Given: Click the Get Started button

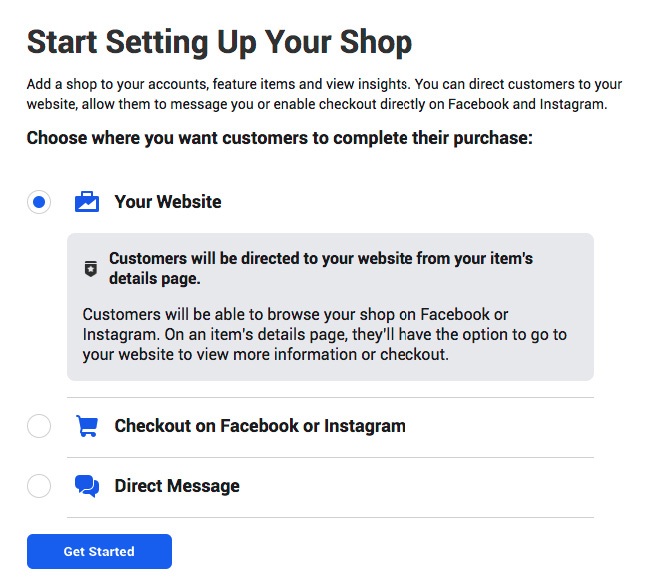Looking at the screenshot, I should (99, 551).
